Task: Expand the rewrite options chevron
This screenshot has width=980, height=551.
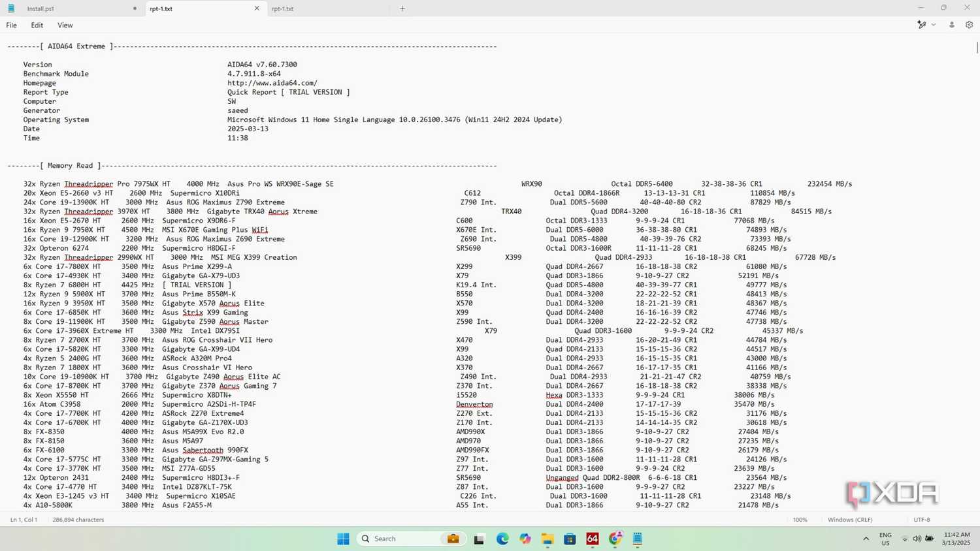Action: click(934, 25)
